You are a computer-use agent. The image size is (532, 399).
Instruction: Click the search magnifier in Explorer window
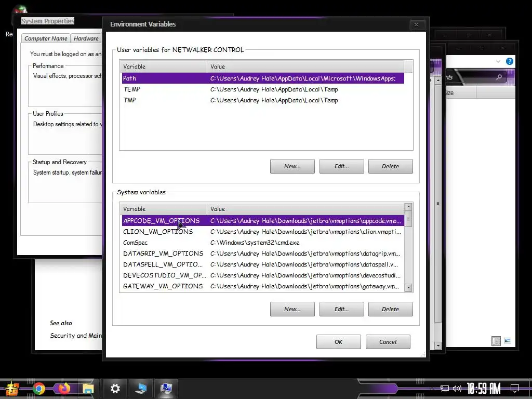coord(499,77)
